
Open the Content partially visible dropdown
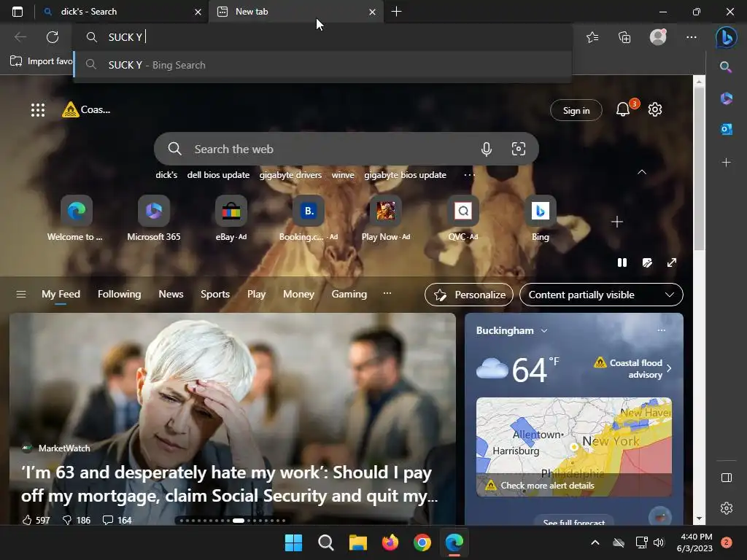click(601, 295)
